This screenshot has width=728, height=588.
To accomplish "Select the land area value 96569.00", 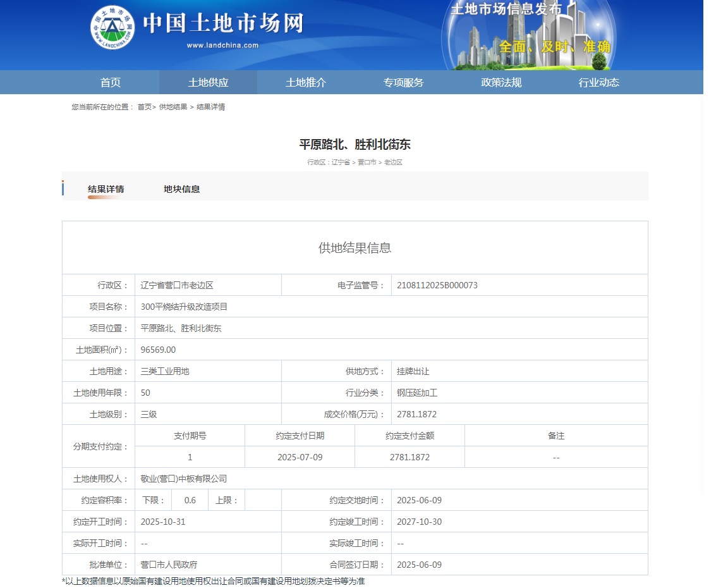I will pyautogui.click(x=158, y=350).
